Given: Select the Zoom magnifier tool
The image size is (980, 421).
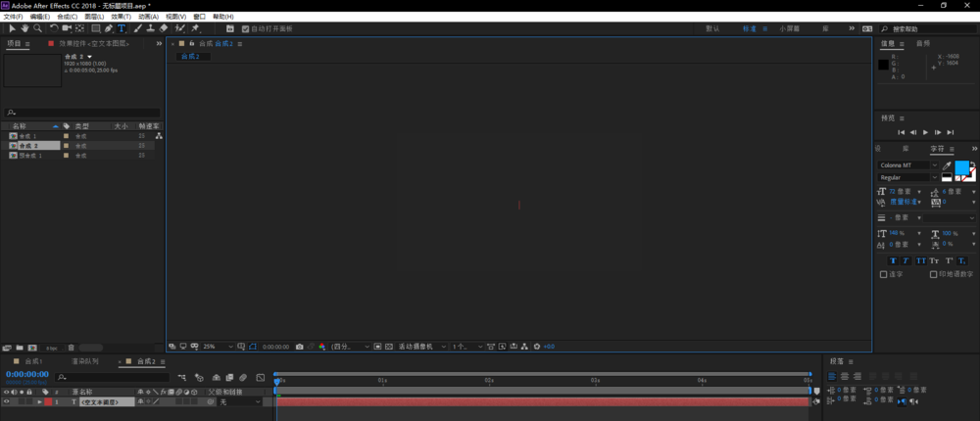Looking at the screenshot, I should point(37,28).
